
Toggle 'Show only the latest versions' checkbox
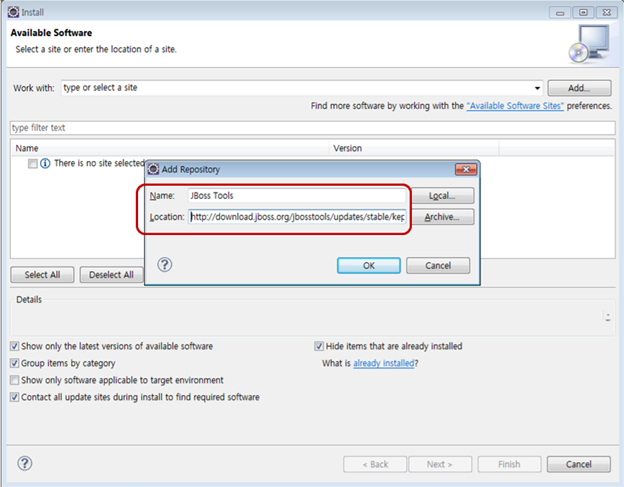tap(14, 346)
